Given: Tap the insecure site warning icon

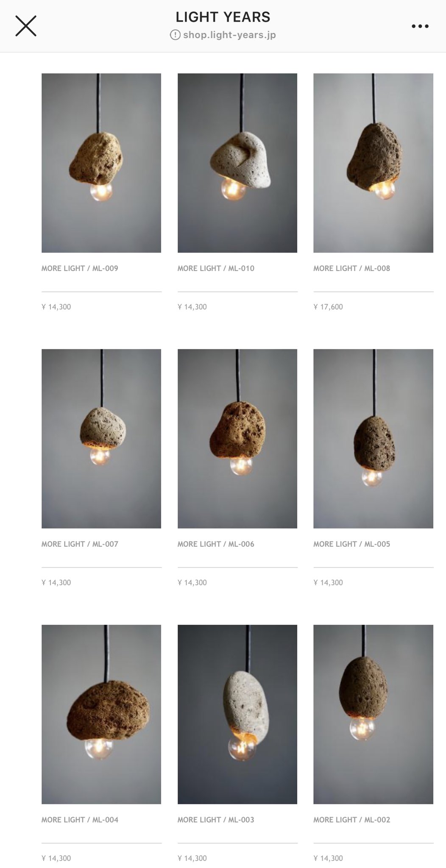Looking at the screenshot, I should click(175, 35).
